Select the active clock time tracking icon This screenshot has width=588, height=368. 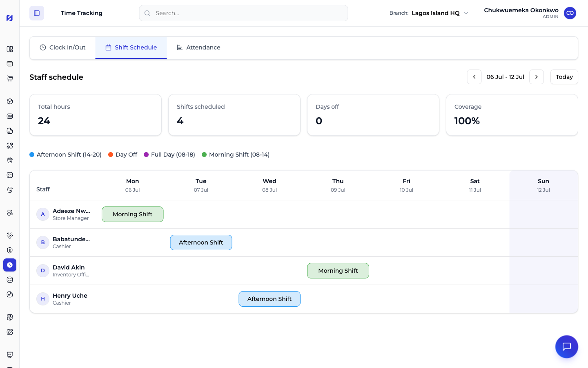point(10,265)
